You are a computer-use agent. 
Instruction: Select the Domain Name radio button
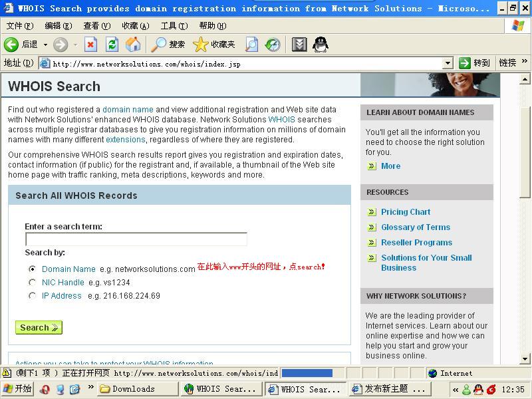click(x=32, y=269)
